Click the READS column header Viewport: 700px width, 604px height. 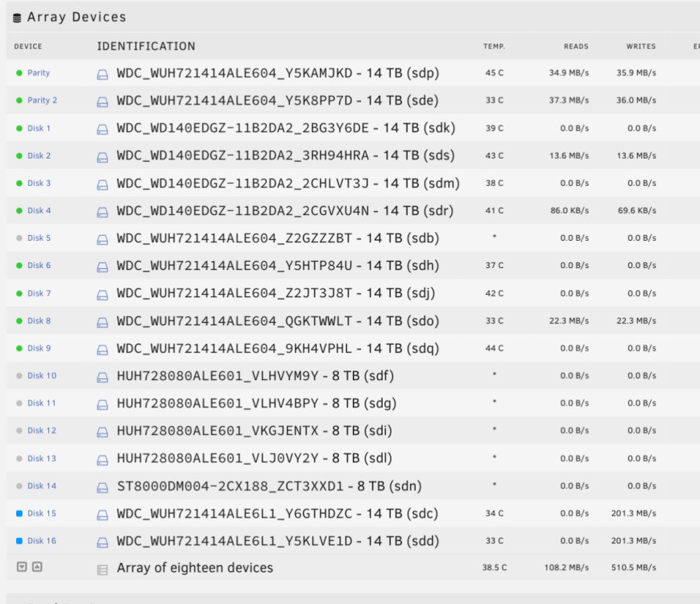[576, 47]
